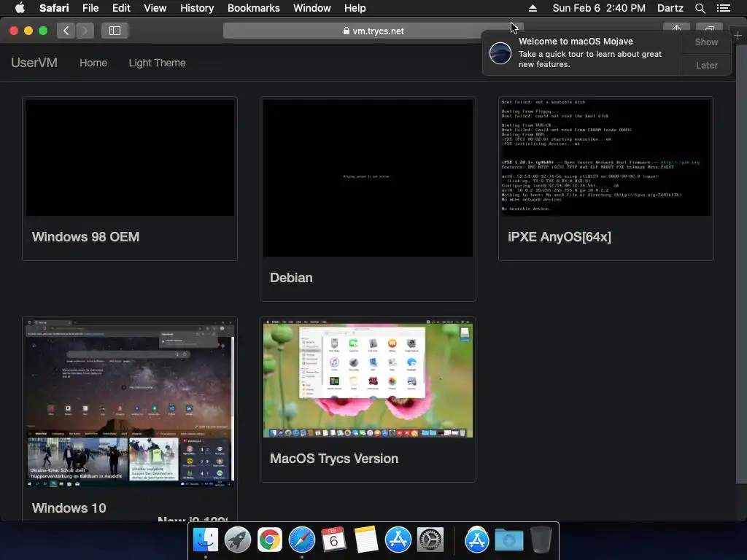This screenshot has width=747, height=560.
Task: Open the MacOS Trycs Version preview
Action: click(x=368, y=378)
